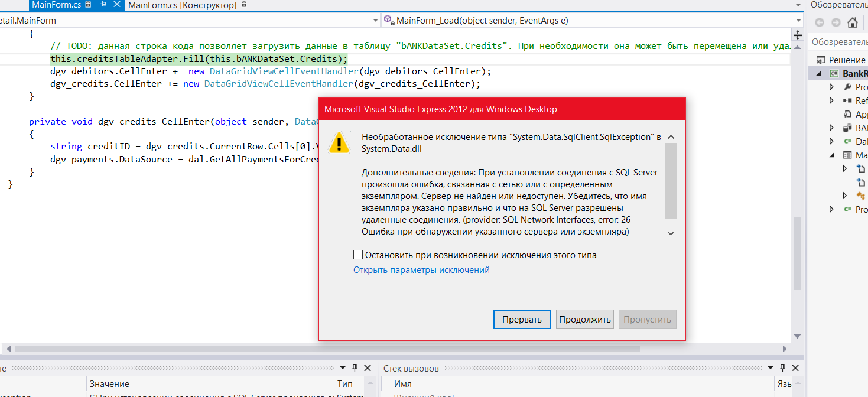Click the App config file icon

point(847,115)
